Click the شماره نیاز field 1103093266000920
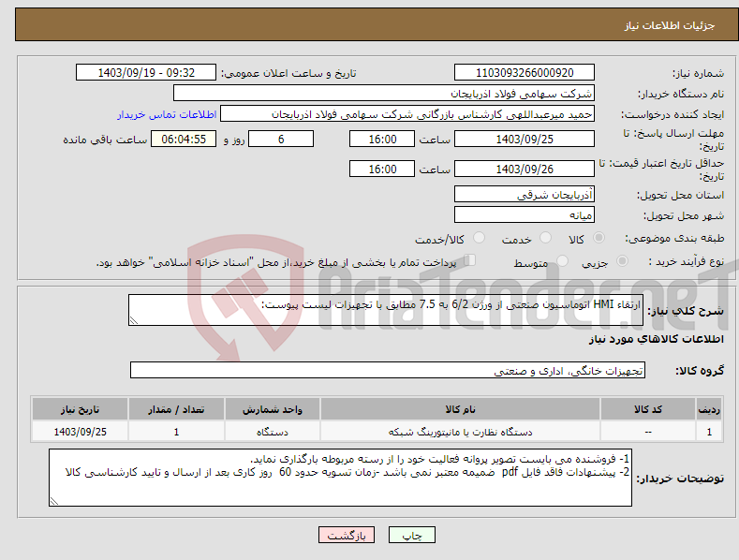The height and width of the screenshot is (560, 739). click(x=525, y=73)
